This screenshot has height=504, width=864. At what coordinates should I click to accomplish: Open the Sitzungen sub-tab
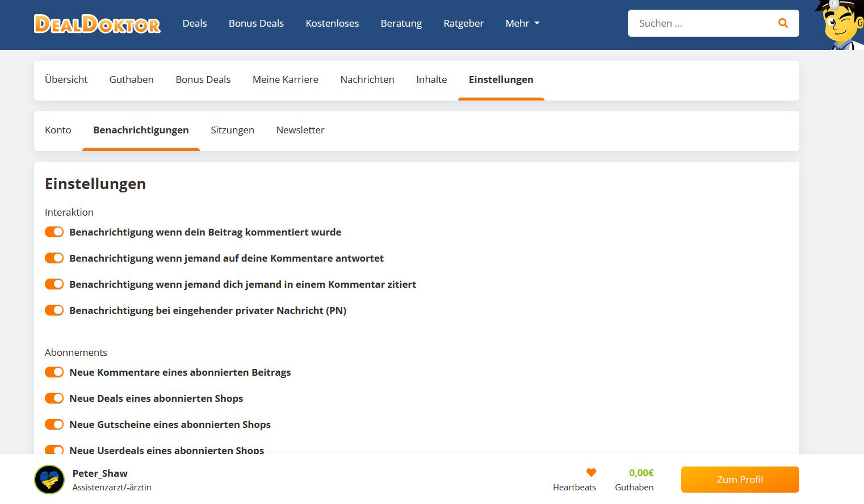(232, 130)
